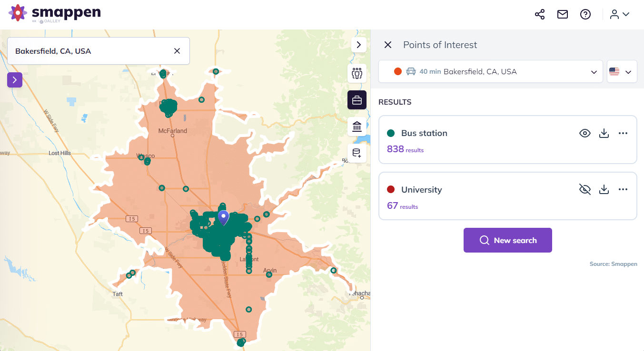Click the Source: Smappen link
The width and height of the screenshot is (644, 351).
(613, 264)
